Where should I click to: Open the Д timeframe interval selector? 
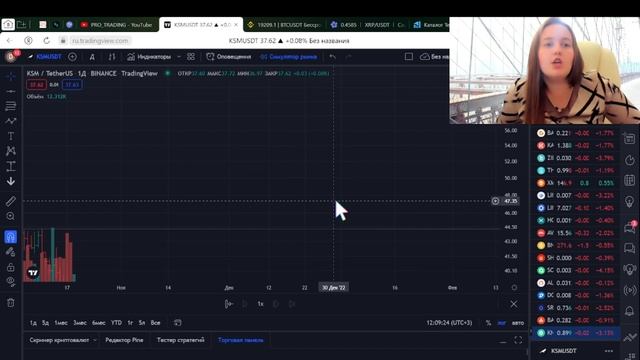coord(92,57)
